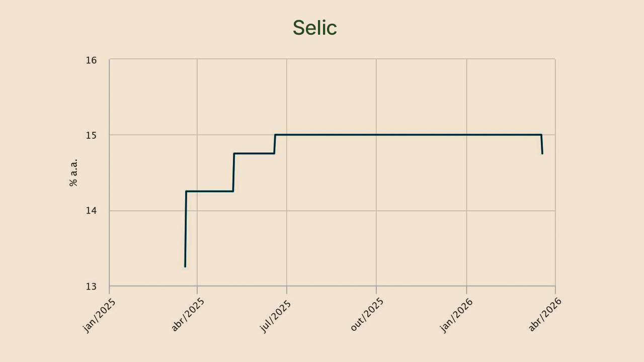Click the out/2025 x-axis label
This screenshot has width=644, height=362.
coord(367,315)
